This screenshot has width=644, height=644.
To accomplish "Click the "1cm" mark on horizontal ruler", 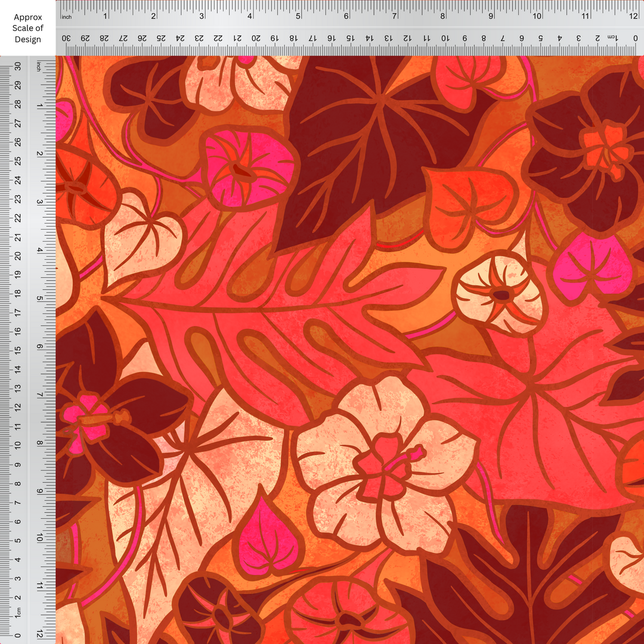I will [x=612, y=38].
